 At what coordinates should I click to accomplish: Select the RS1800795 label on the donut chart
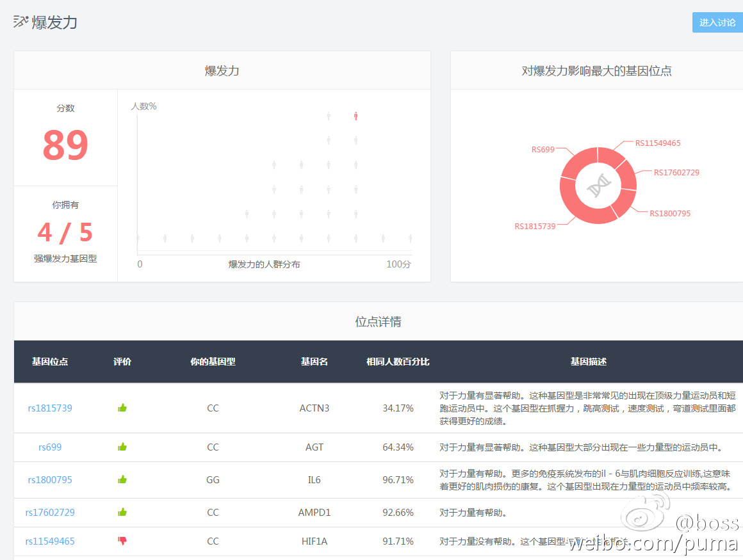[x=670, y=214]
